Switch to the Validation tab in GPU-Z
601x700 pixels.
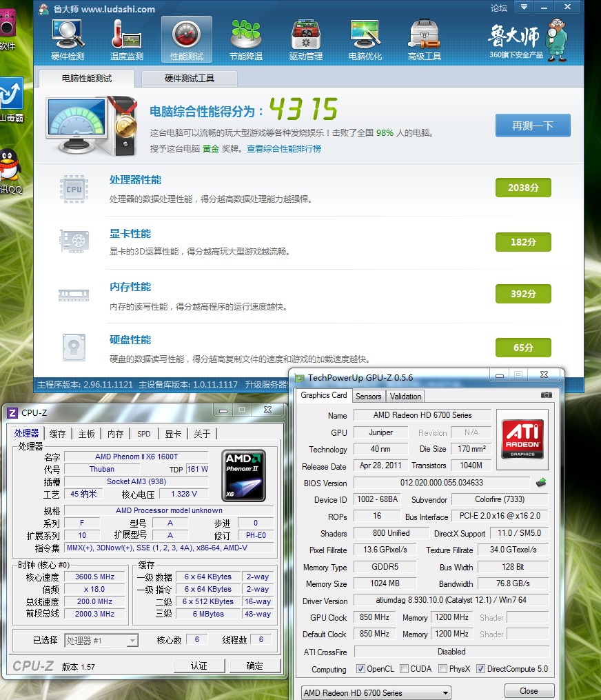pyautogui.click(x=405, y=397)
